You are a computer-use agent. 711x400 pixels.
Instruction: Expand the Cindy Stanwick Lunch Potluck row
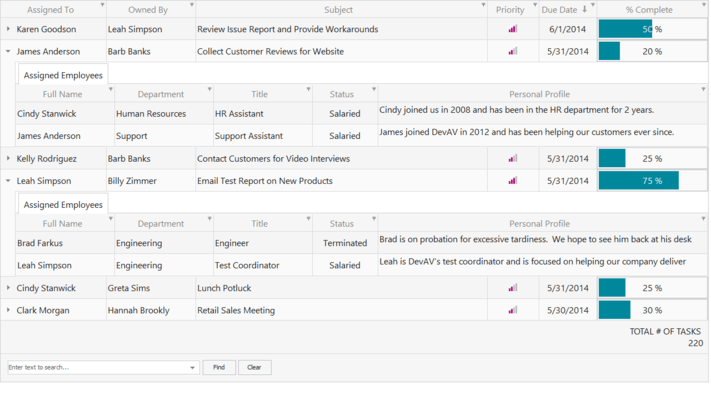(8, 288)
